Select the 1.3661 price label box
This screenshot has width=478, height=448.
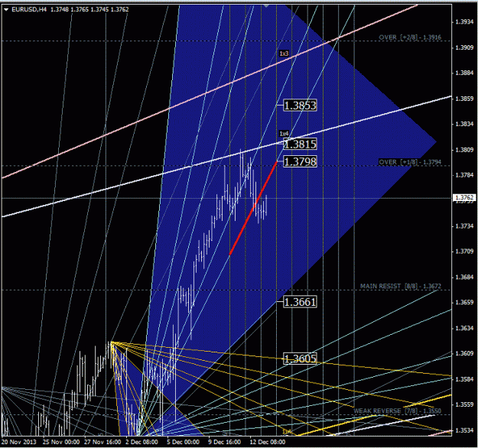point(300,302)
